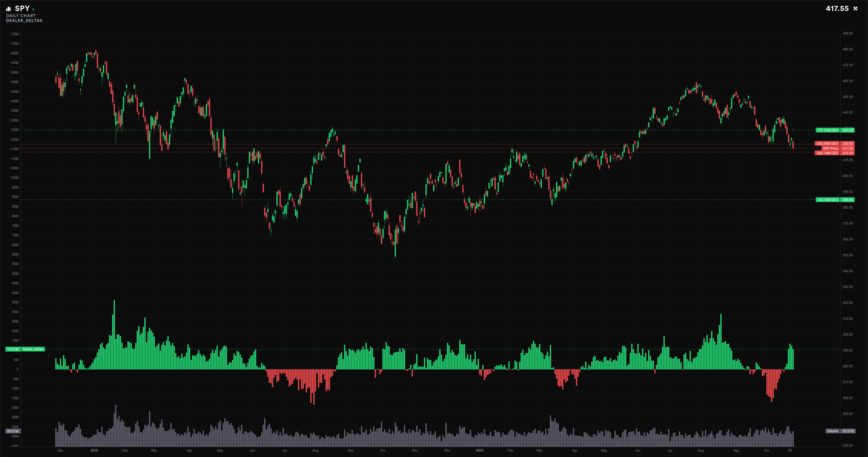This screenshot has width=868, height=457.
Task: Click the green 385.00 price tag
Action: pyautogui.click(x=848, y=200)
